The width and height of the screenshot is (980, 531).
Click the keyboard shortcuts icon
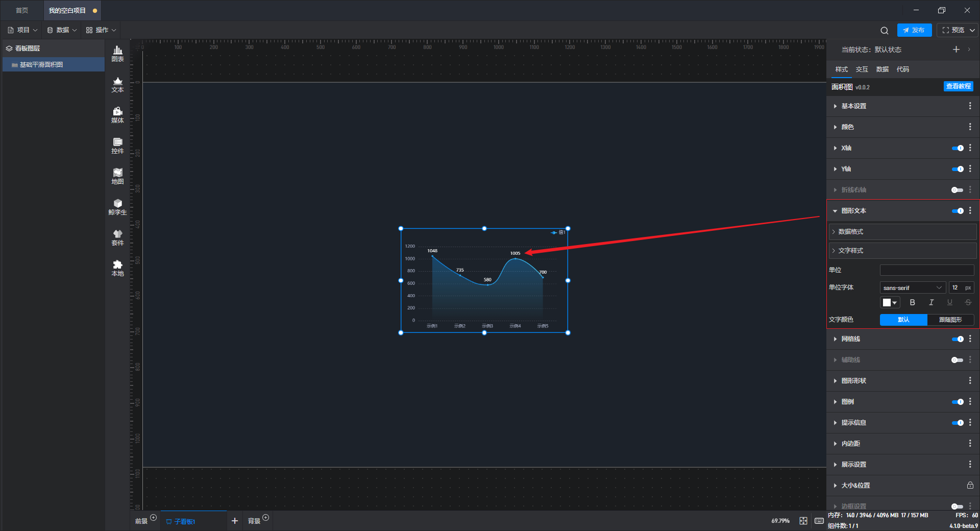coord(819,521)
